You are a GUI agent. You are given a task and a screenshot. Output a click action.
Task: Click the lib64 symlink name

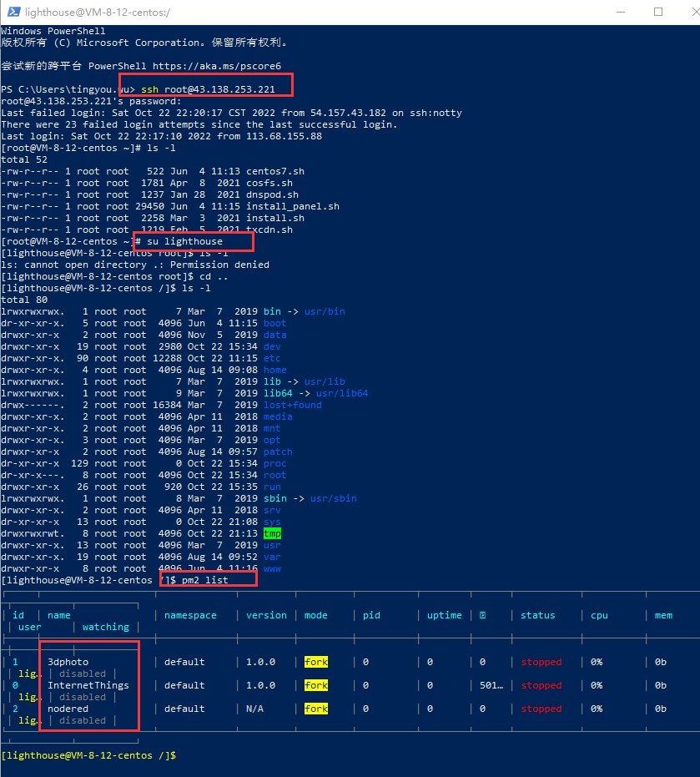pos(278,393)
